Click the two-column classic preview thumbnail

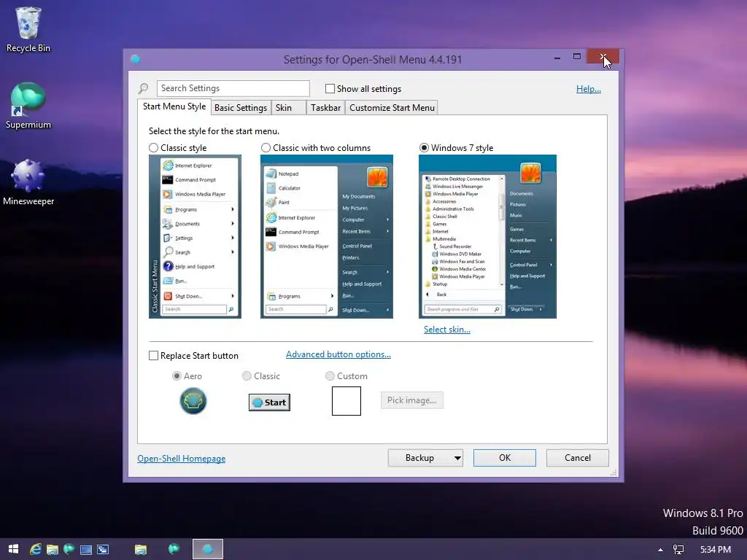click(x=327, y=237)
